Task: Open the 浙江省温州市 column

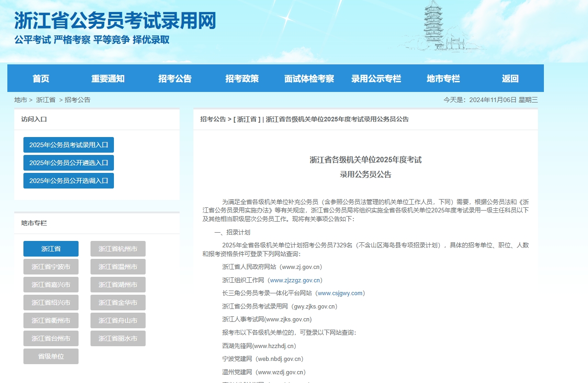Action: click(x=118, y=267)
